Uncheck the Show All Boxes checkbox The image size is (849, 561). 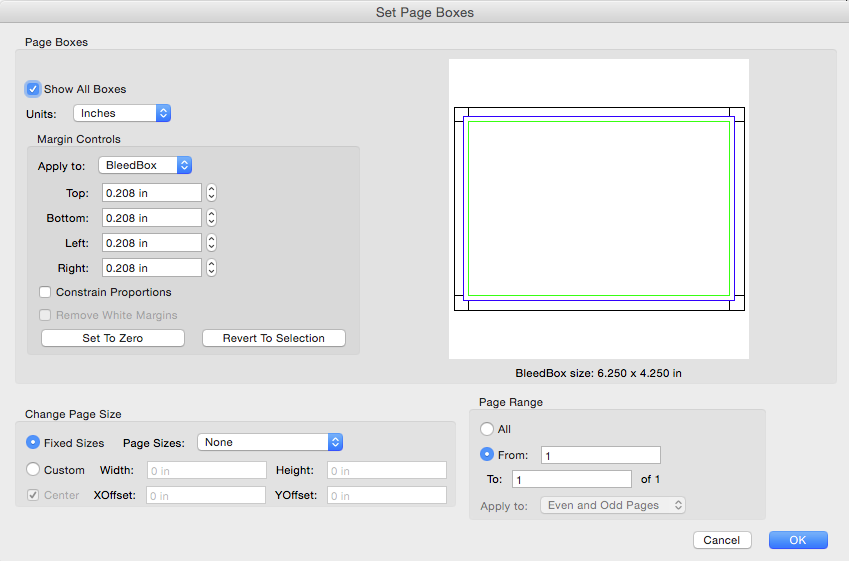coord(33,89)
